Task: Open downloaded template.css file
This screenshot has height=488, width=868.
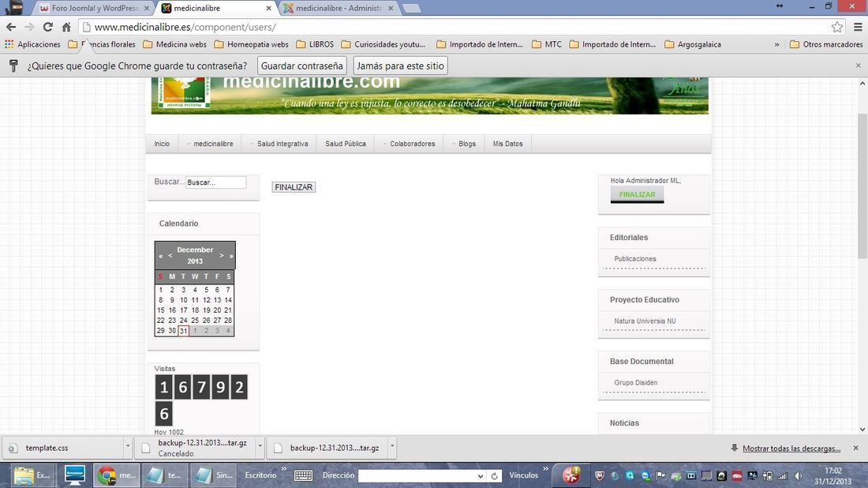Action: tap(62, 448)
